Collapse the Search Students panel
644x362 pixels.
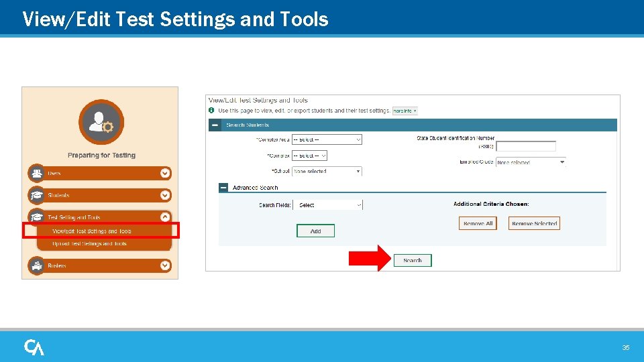[215, 125]
